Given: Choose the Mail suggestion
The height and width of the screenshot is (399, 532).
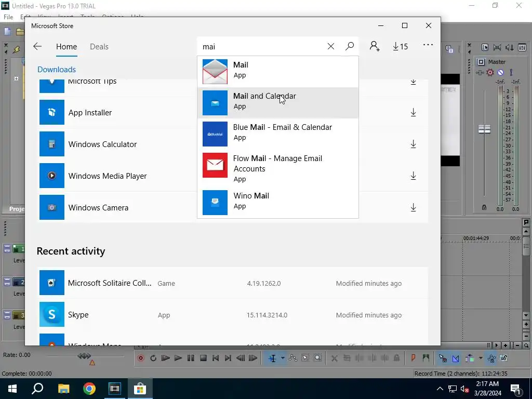Looking at the screenshot, I should (278, 72).
